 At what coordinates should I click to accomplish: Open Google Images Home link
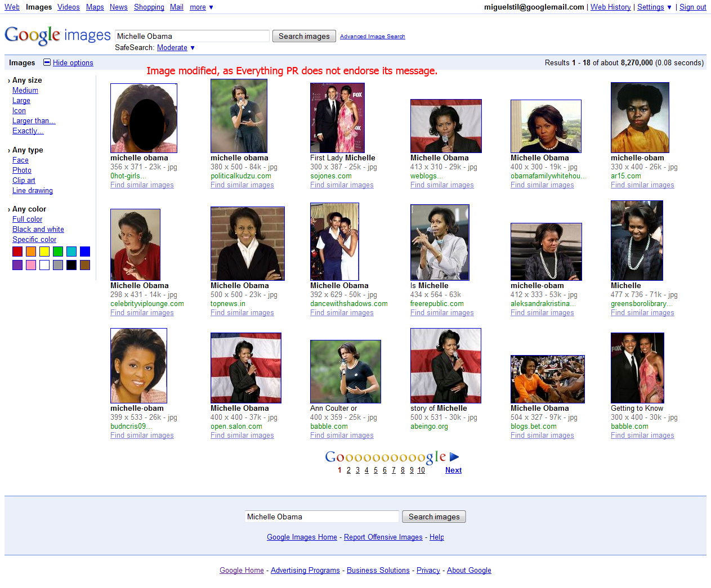pos(302,537)
